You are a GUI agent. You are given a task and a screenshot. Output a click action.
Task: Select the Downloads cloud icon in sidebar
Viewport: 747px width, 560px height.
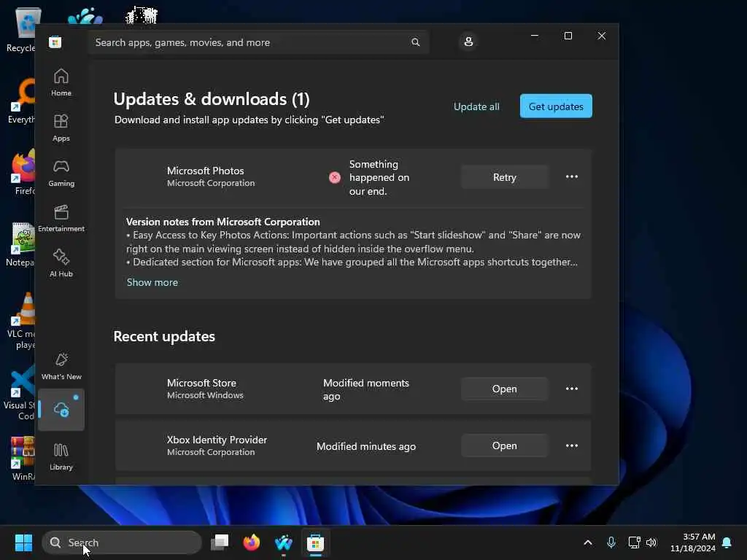[61, 410]
